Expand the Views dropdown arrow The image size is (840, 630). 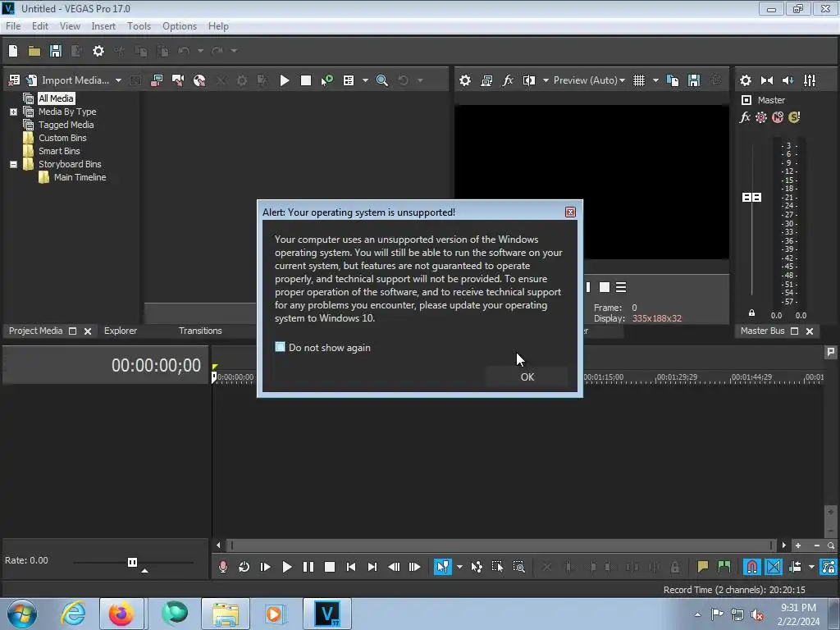[365, 80]
